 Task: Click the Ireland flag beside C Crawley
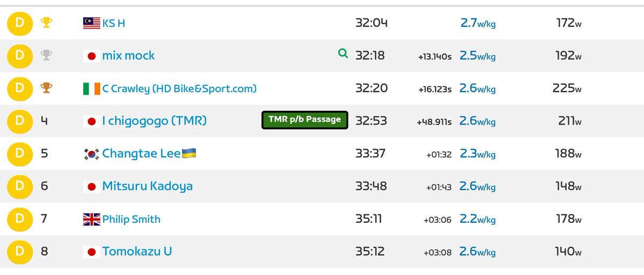92,89
